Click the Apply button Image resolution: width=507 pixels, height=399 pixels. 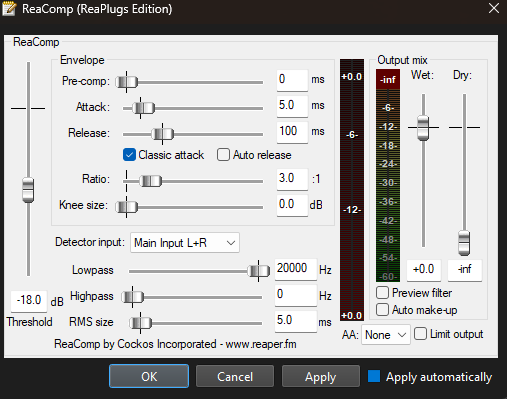(321, 376)
